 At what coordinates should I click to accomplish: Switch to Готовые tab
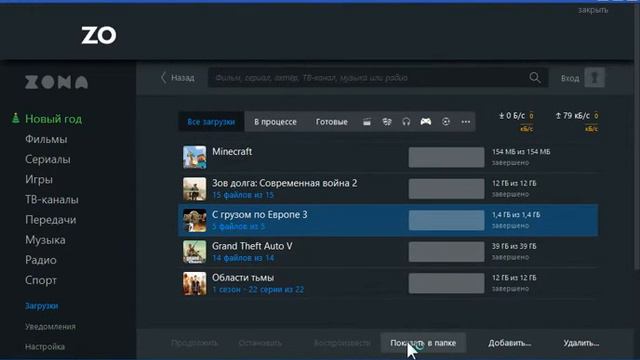pos(331,122)
